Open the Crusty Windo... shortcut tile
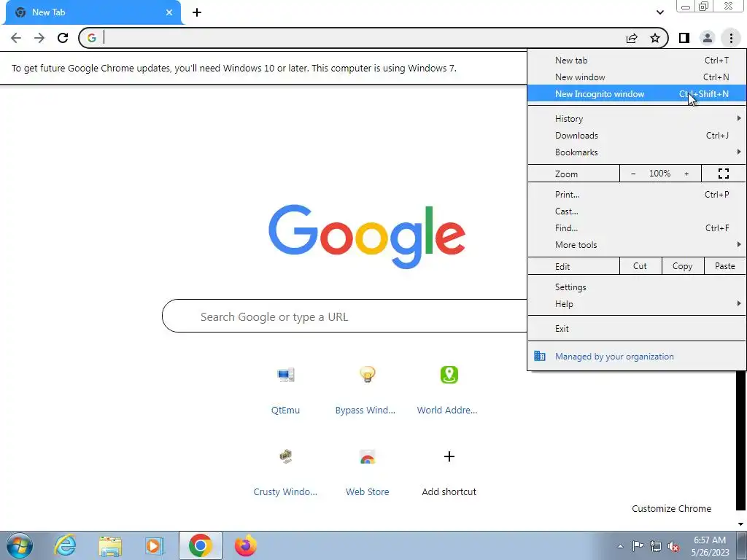747x560 pixels. [x=285, y=472]
